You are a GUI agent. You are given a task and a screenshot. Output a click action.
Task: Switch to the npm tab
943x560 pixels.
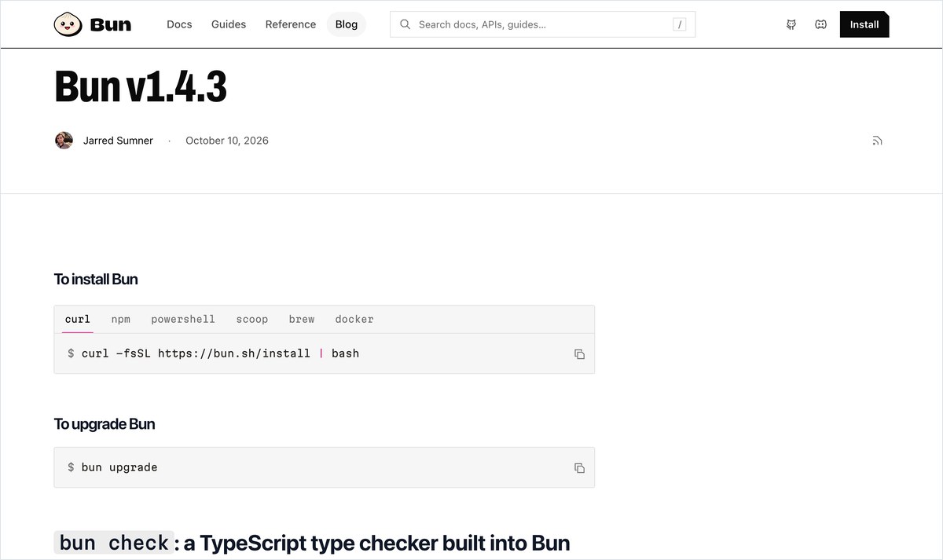click(121, 319)
